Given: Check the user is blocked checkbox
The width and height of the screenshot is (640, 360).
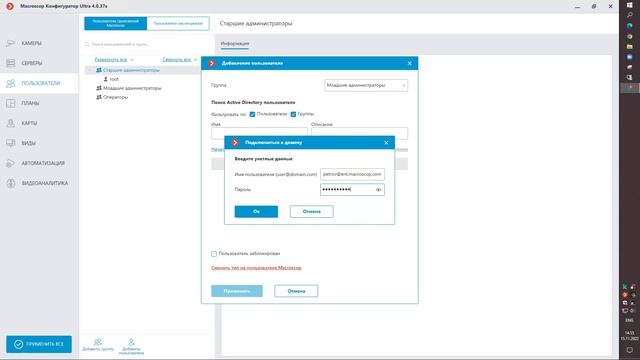Looking at the screenshot, I should coord(214,254).
